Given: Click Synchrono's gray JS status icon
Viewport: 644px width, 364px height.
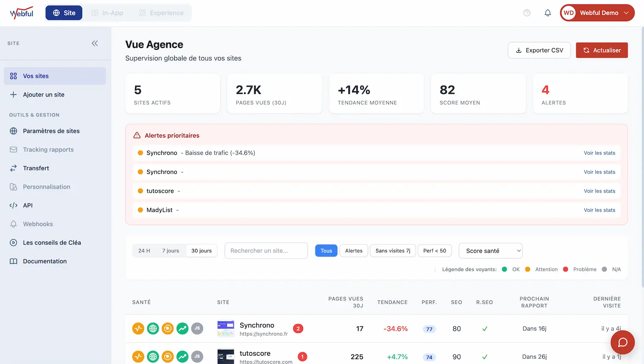Looking at the screenshot, I should coord(197,329).
